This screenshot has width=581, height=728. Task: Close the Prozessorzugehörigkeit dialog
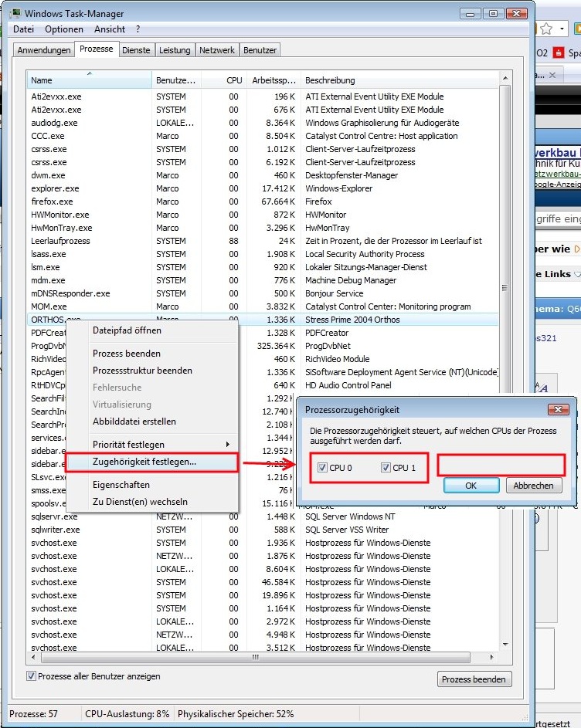point(559,409)
